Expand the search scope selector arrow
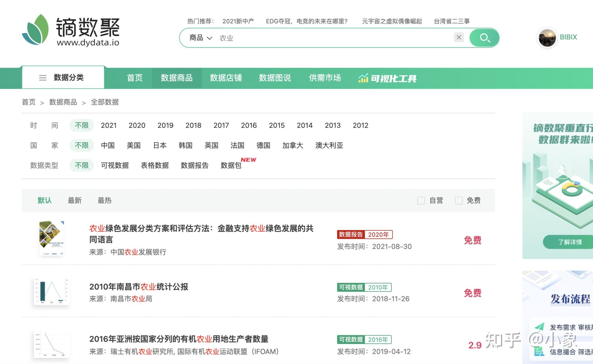 tap(210, 38)
